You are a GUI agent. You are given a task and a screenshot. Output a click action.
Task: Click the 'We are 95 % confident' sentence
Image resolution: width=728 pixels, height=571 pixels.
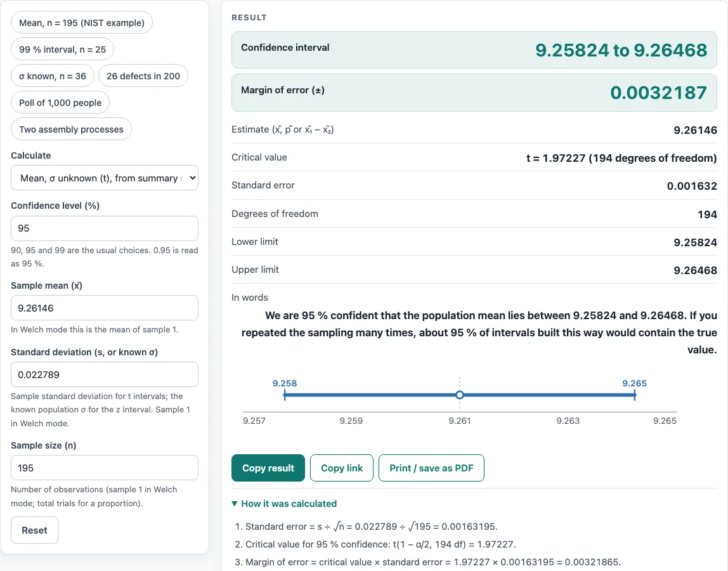(x=479, y=332)
